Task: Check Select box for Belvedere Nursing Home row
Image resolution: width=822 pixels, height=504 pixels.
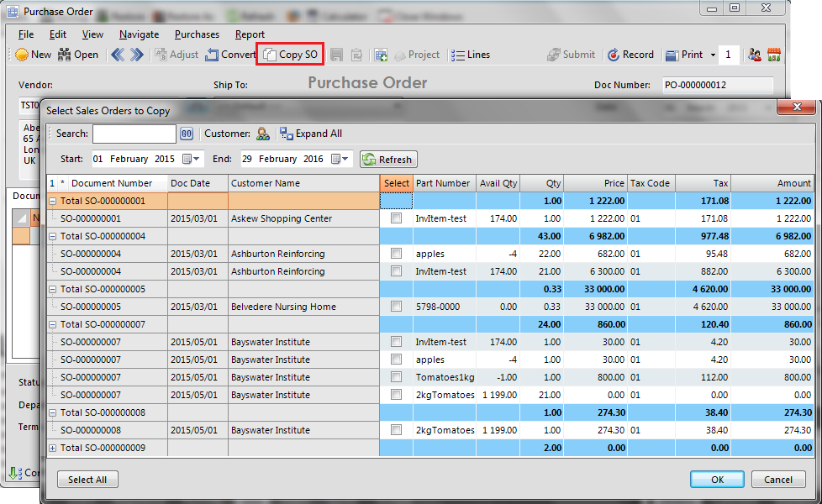Action: coord(396,307)
